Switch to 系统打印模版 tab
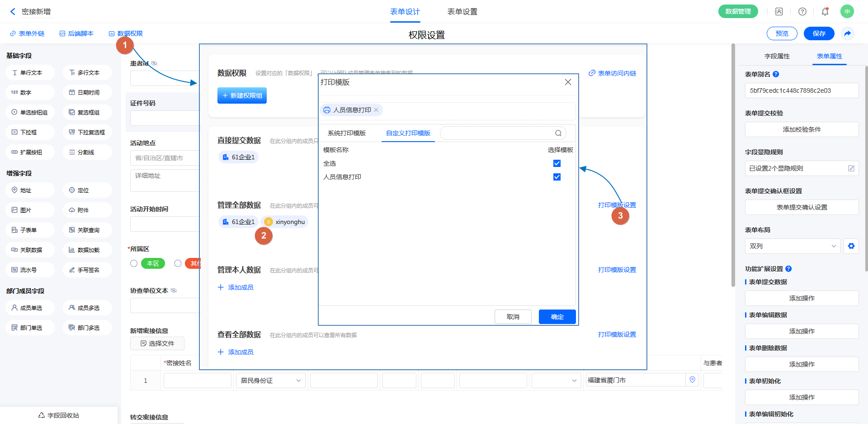The width and height of the screenshot is (868, 424). click(346, 133)
